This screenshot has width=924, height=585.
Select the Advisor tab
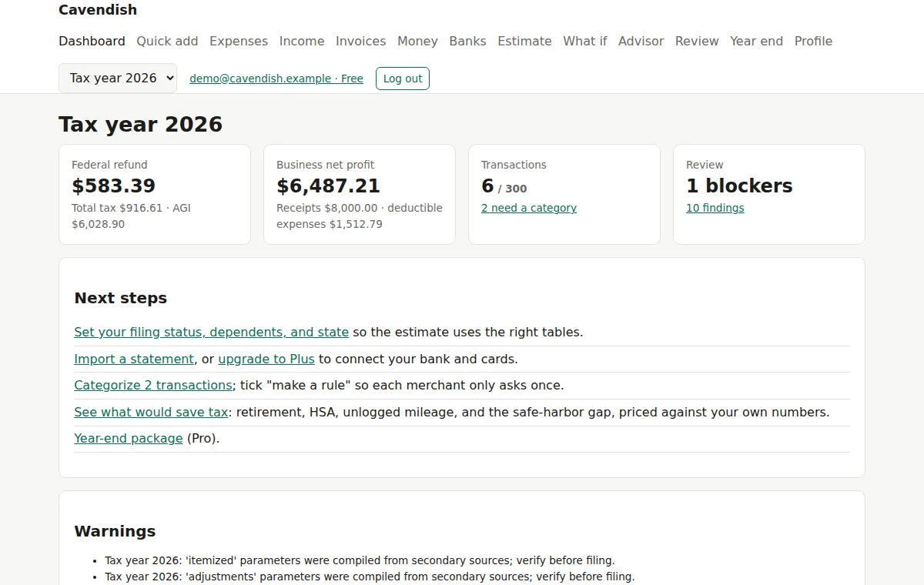(x=641, y=41)
